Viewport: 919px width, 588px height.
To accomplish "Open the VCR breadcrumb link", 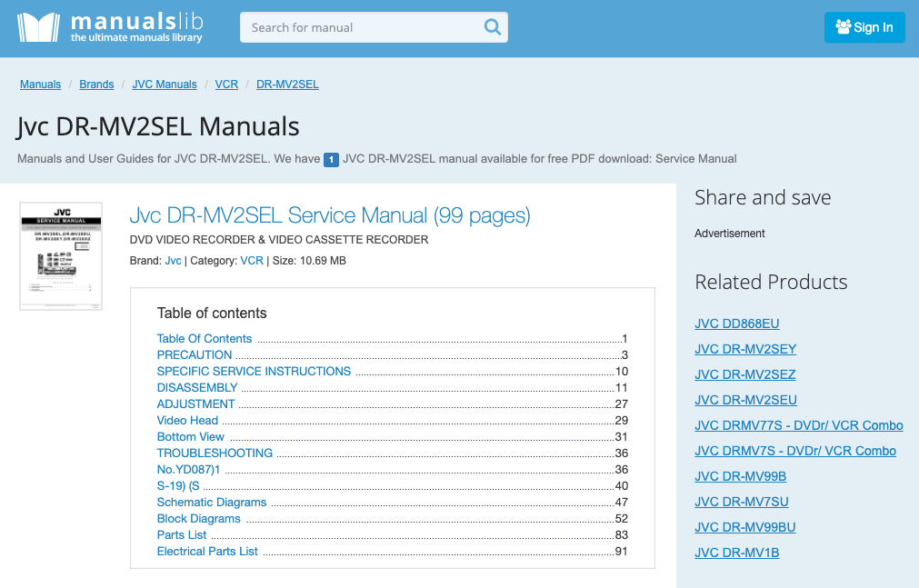I will 227,85.
